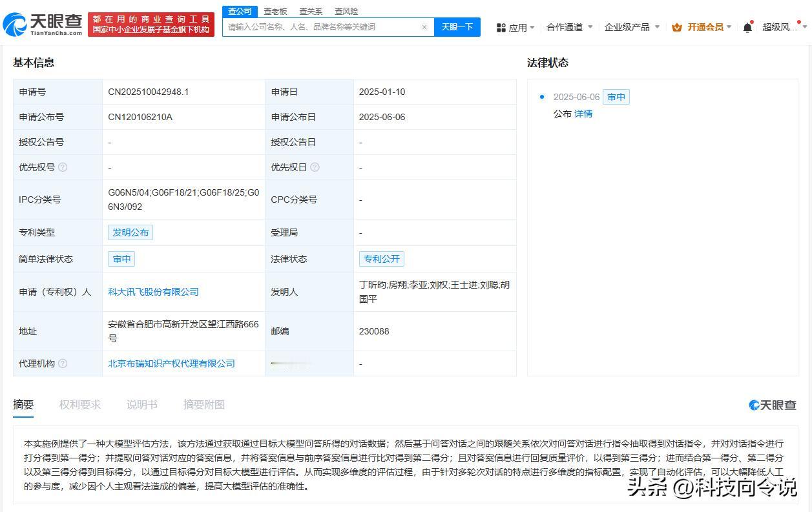Click the 发明公布 patent type tag
Screen dimensions: 812x512
coord(130,232)
